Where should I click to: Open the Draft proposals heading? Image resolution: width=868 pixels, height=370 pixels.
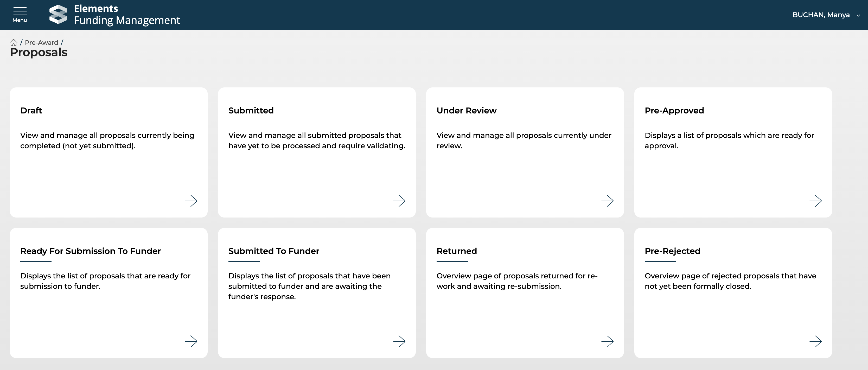click(x=31, y=111)
